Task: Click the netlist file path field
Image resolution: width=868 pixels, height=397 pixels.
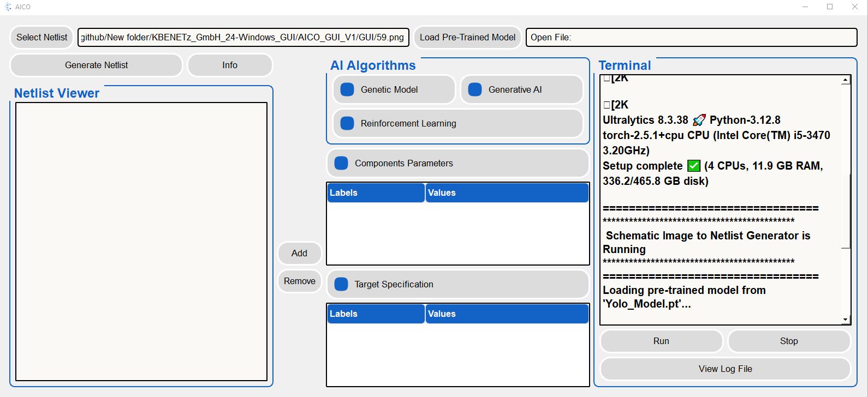Action: (243, 37)
